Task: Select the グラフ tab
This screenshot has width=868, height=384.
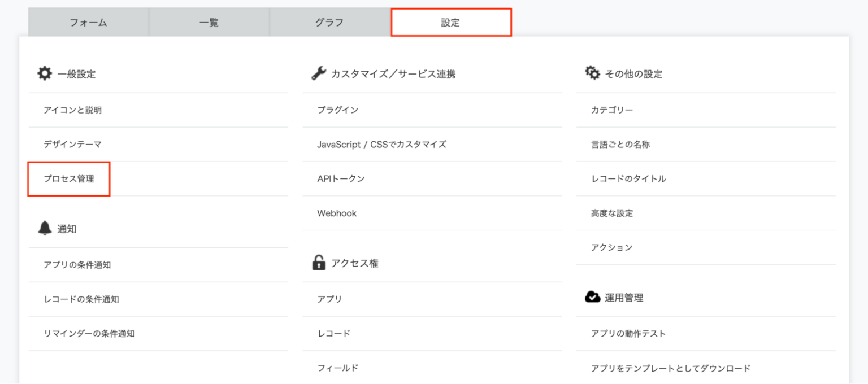Action: [329, 23]
